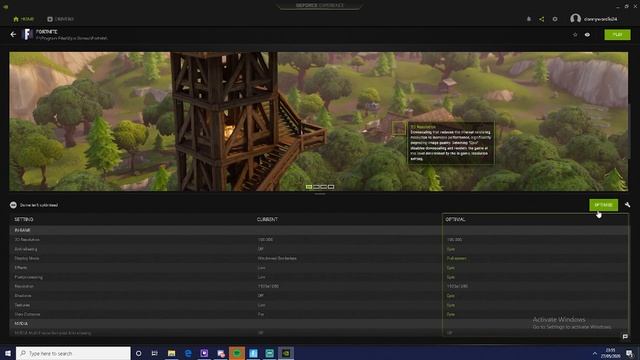Select the View Distance setting row
640x360 pixels.
click(x=318, y=314)
